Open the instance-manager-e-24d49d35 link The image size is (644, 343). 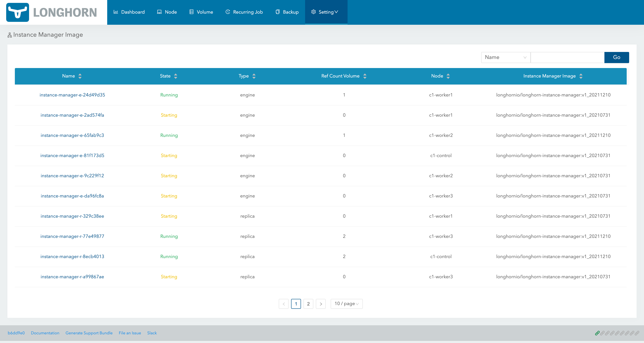[x=72, y=95]
